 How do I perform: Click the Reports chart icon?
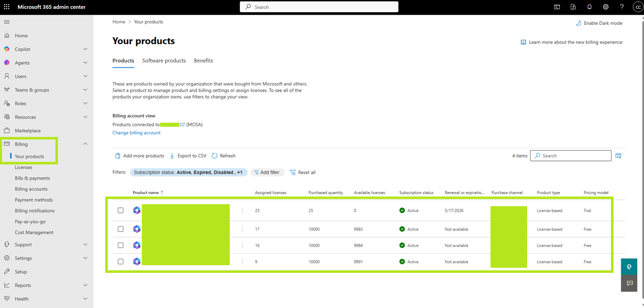tap(7, 286)
